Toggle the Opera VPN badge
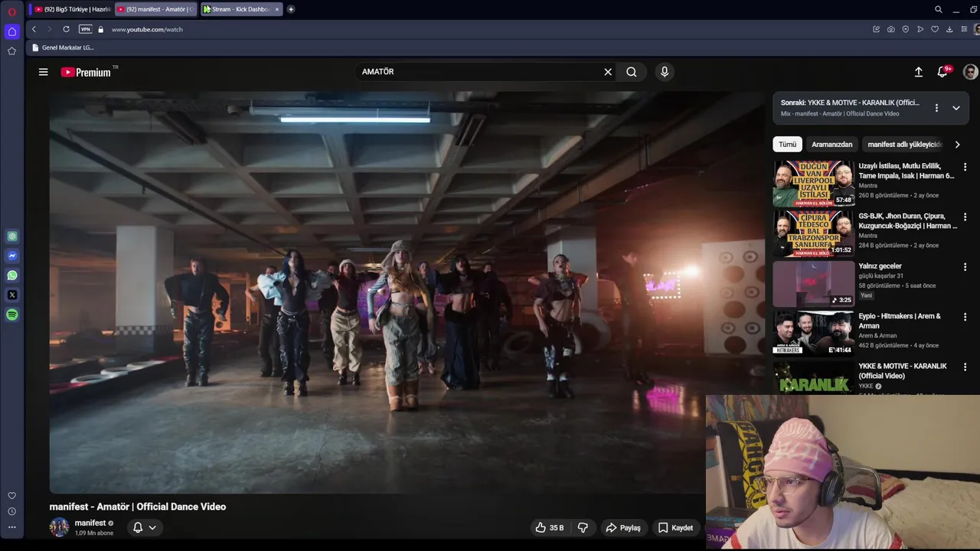The width and height of the screenshot is (980, 551). pos(85,29)
